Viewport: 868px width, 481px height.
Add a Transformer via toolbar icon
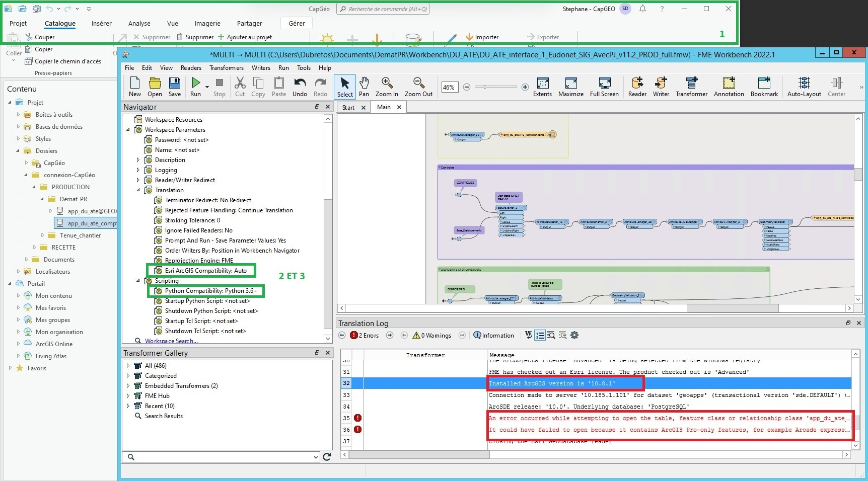pyautogui.click(x=692, y=87)
